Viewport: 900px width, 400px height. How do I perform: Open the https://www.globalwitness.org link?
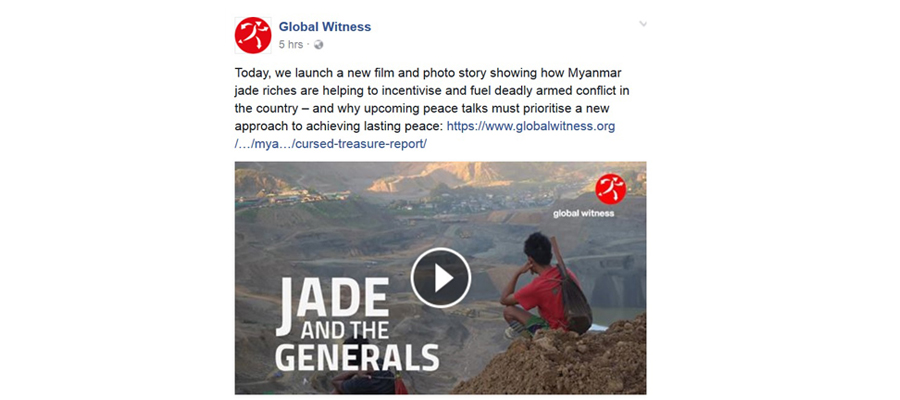coord(531,126)
